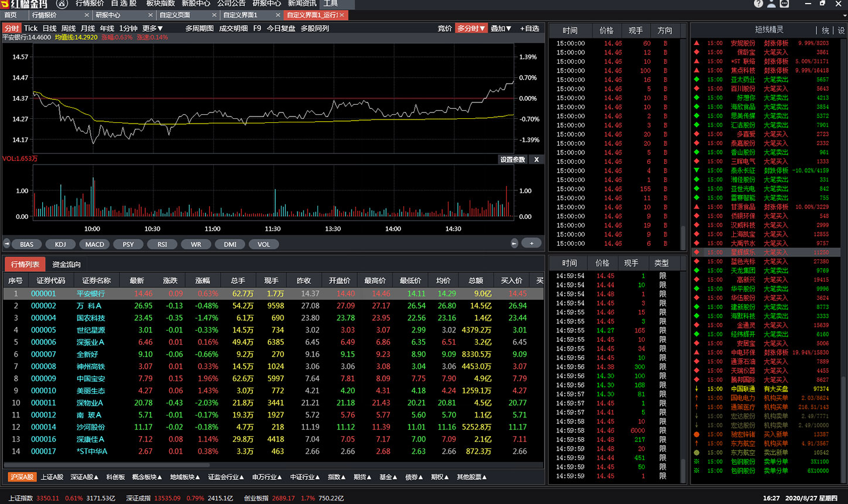The width and height of the screenshot is (848, 504).
Task: Expand the 更多 period dropdown
Action: (x=152, y=28)
